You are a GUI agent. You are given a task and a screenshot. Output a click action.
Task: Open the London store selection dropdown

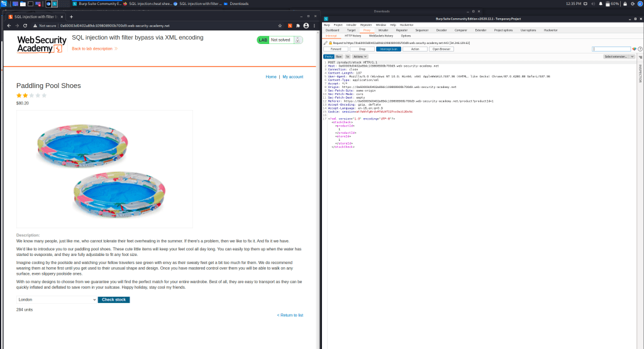click(57, 300)
